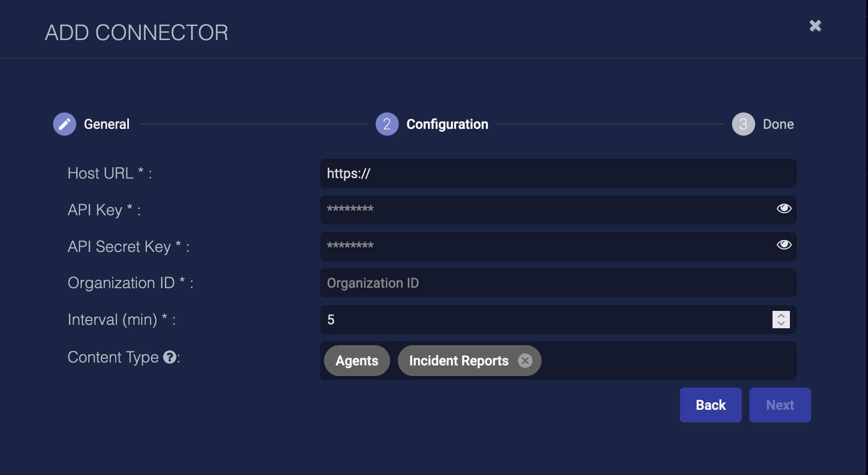Close the Add Connector dialog

(815, 26)
